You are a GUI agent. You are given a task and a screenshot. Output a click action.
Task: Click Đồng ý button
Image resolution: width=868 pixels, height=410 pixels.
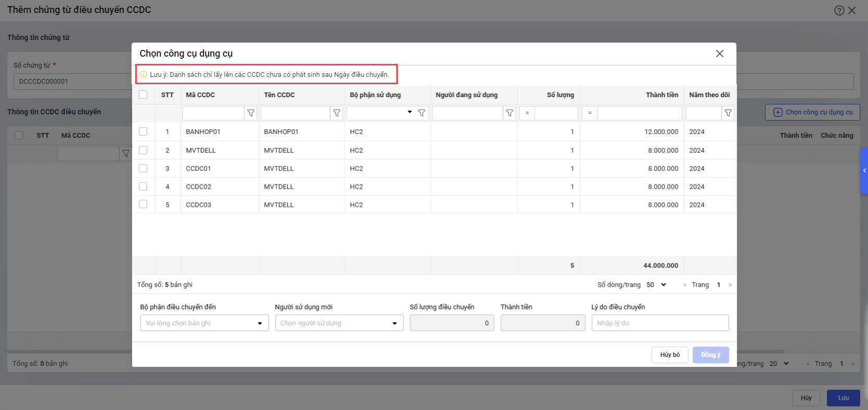click(710, 355)
